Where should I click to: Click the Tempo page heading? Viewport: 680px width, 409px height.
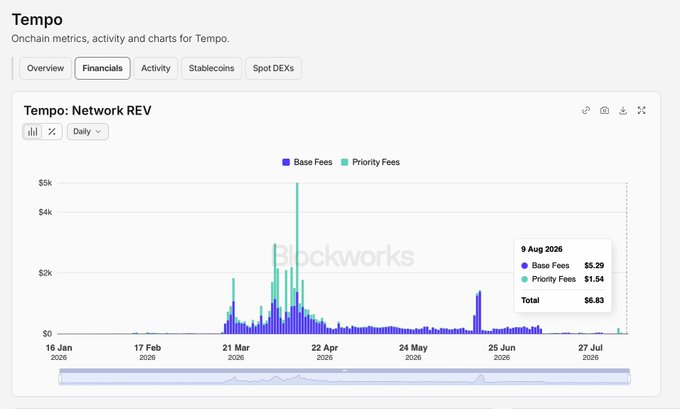click(37, 20)
